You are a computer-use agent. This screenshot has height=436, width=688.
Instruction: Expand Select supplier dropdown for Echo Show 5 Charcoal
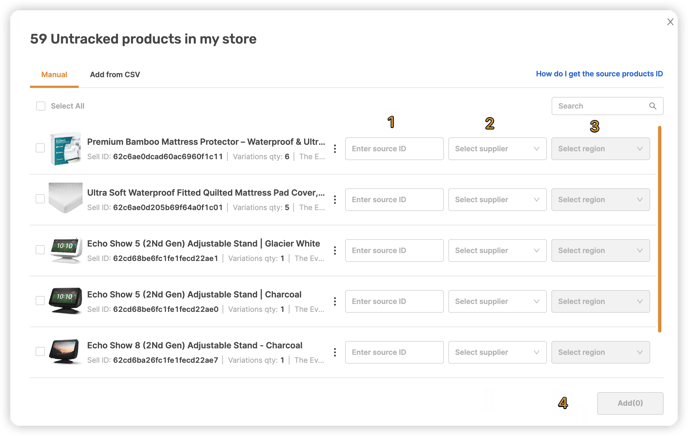coord(497,301)
